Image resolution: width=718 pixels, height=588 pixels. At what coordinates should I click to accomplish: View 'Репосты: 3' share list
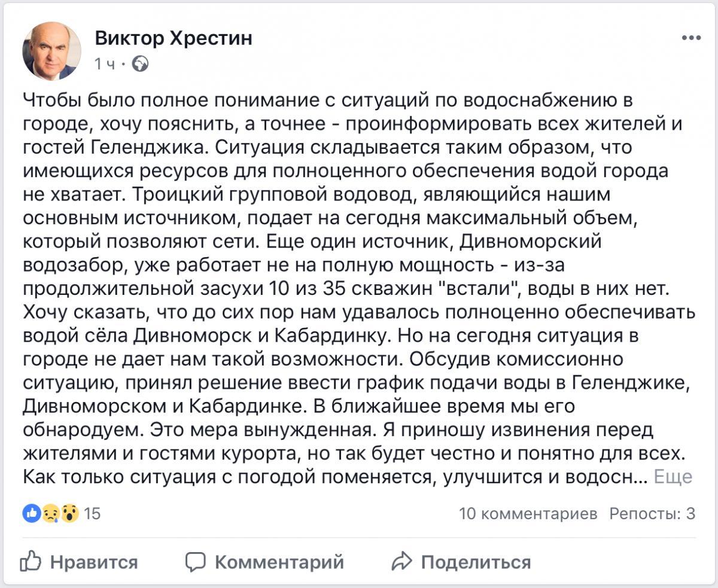[x=652, y=513]
